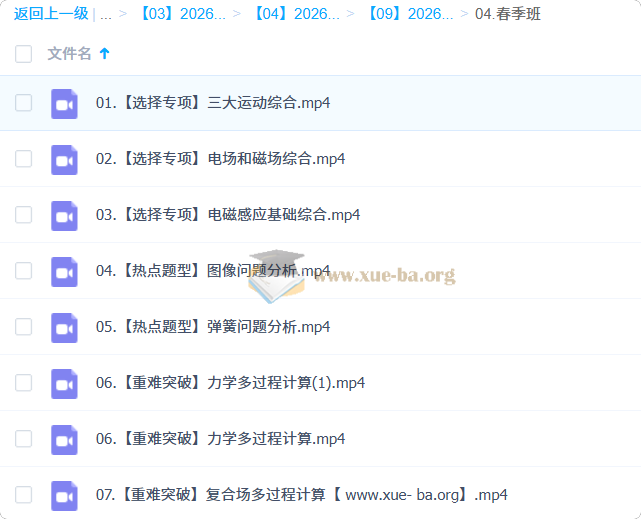Screen dimensions: 641x519
Task: Tick checkbox beside 07 复合场多过程计算
Action: coord(24,495)
